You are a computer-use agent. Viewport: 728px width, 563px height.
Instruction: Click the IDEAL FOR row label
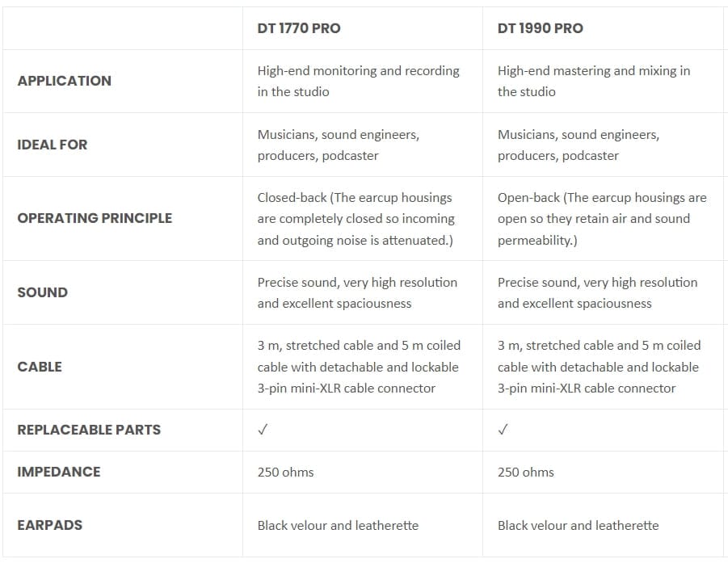pos(53,145)
